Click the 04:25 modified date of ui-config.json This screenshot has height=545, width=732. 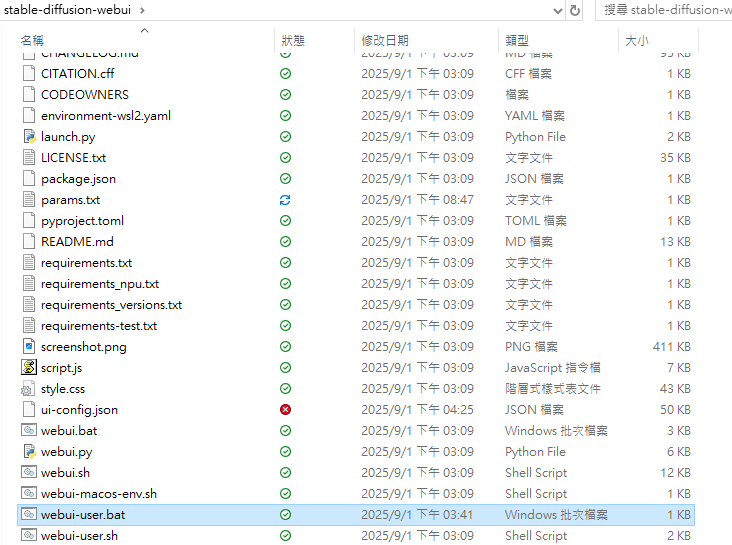point(417,410)
